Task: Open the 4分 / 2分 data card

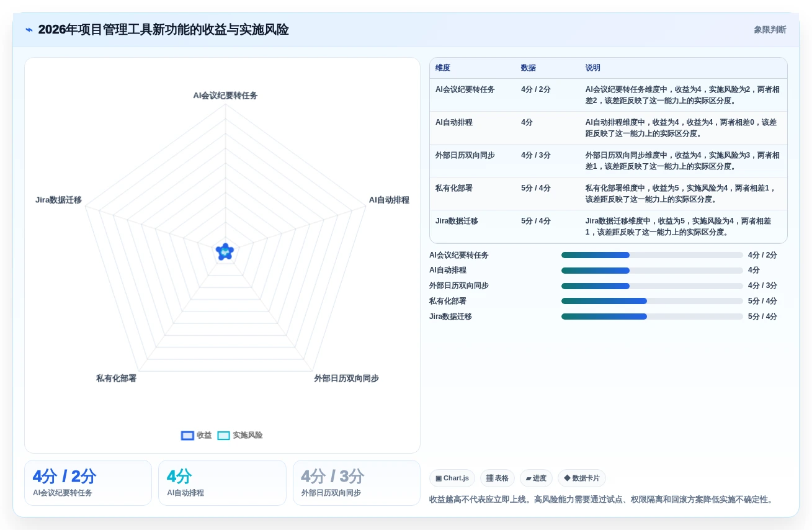Action: click(88, 483)
